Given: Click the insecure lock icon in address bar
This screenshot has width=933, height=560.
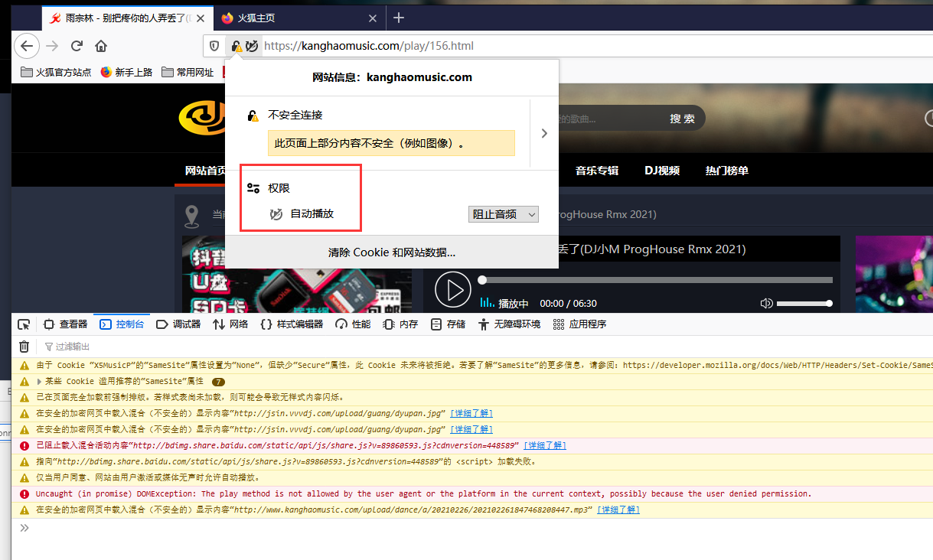Looking at the screenshot, I should tap(237, 46).
